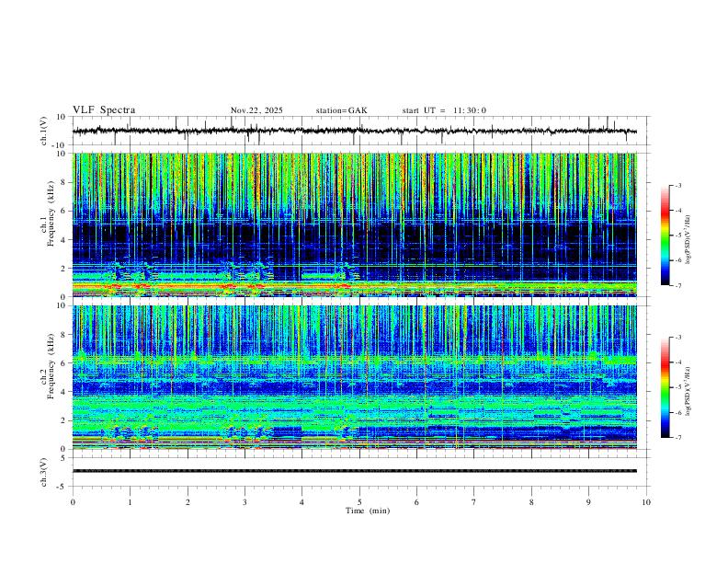
Task: Click the 'start UT = 11:30:0' label
Action: tap(444, 110)
